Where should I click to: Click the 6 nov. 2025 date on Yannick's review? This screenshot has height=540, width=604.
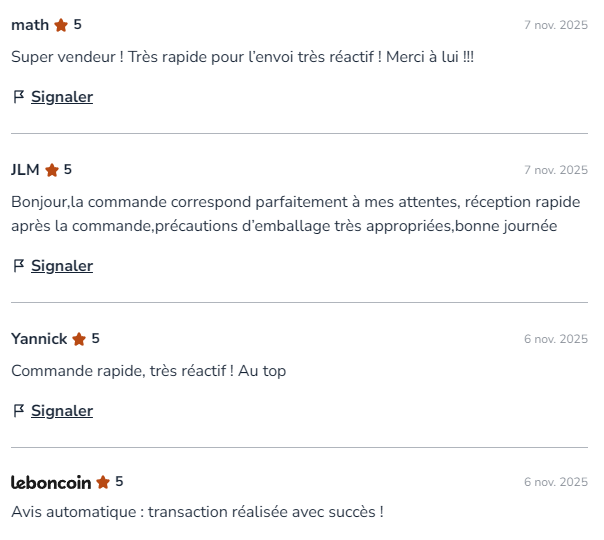[x=556, y=339]
